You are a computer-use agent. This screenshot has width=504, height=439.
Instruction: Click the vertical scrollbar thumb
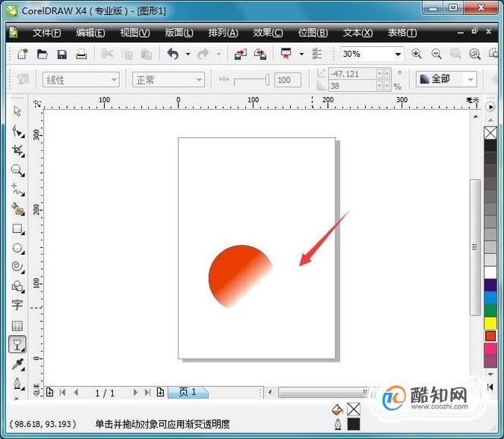[x=475, y=247]
